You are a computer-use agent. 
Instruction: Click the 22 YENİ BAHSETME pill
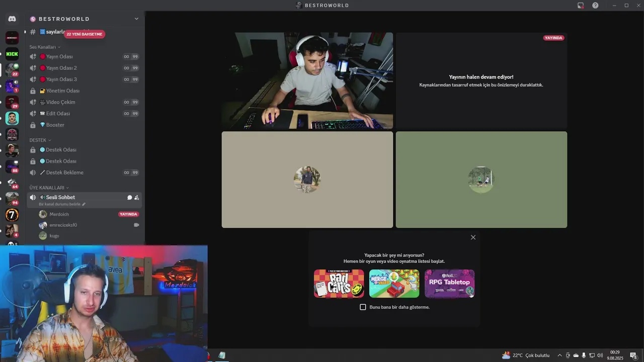85,34
